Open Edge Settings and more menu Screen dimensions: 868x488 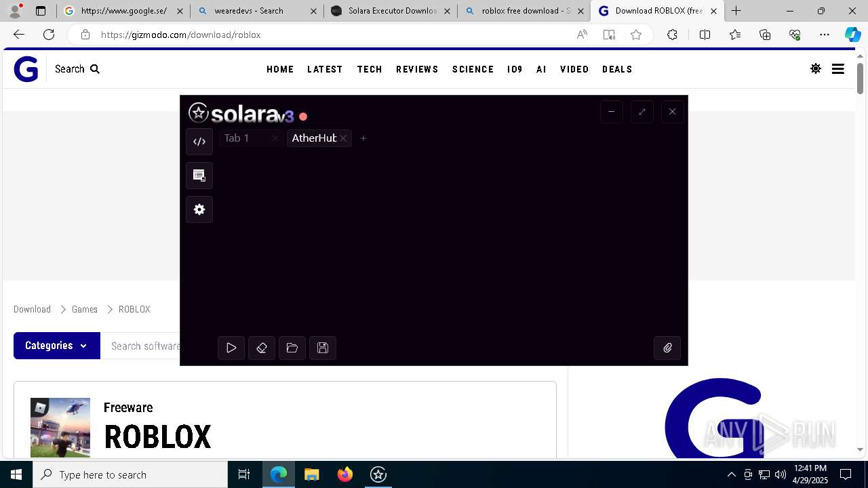pos(825,35)
